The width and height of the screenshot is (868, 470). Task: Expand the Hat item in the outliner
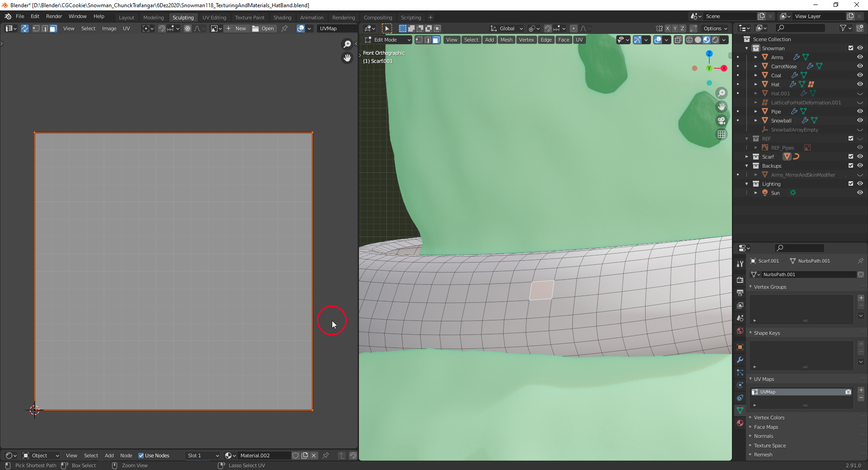pos(756,84)
